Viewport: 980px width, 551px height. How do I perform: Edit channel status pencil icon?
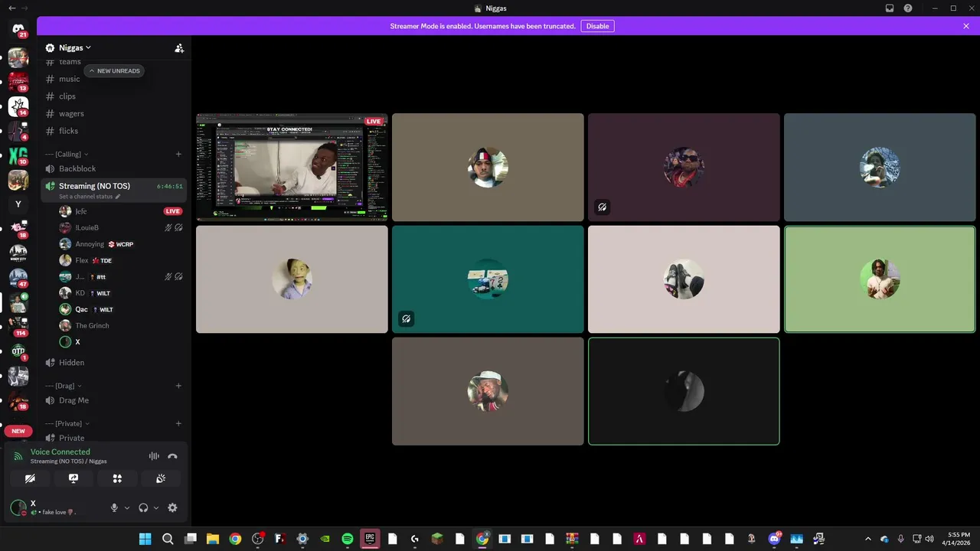(118, 197)
